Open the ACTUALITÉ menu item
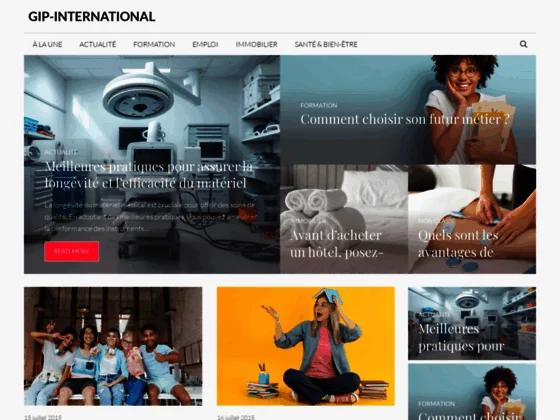 (x=98, y=44)
